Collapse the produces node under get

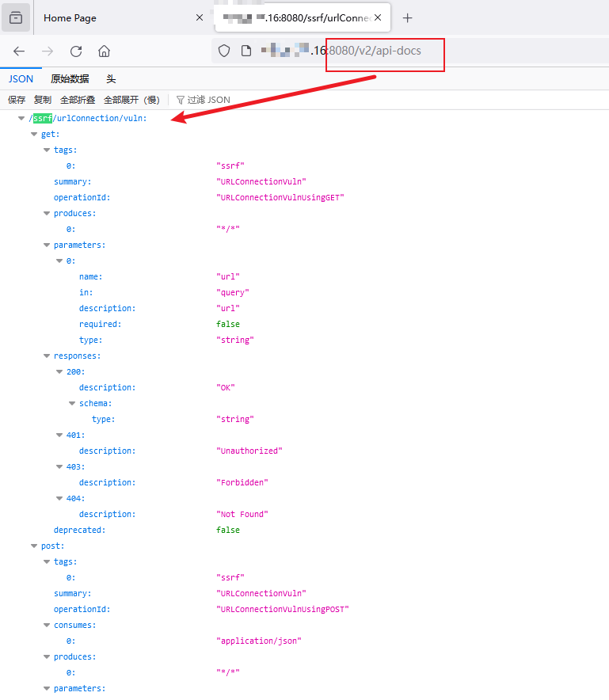pyautogui.click(x=47, y=213)
